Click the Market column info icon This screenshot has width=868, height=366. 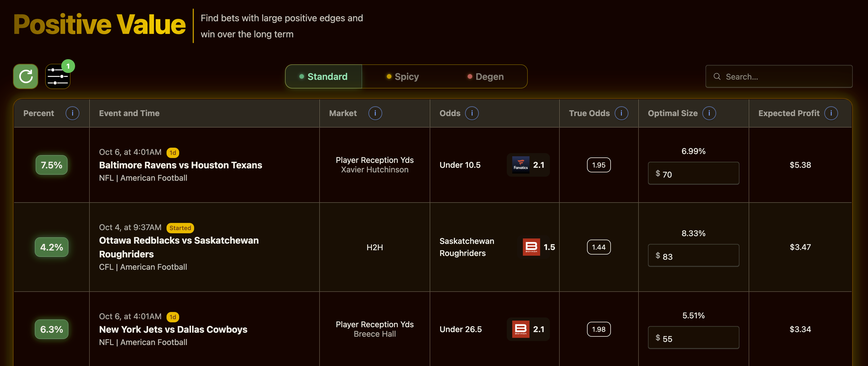(375, 113)
